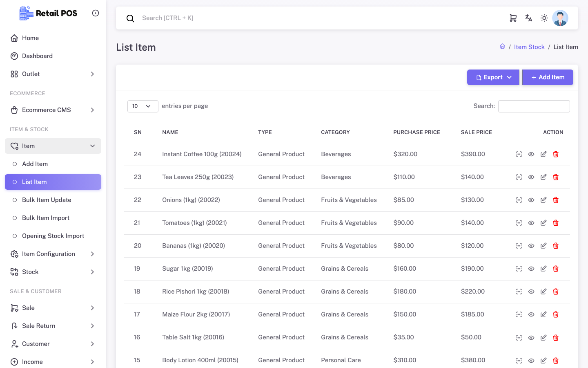Click the search magnifier icon
Viewport: 588px width, 368px height.
(x=130, y=18)
